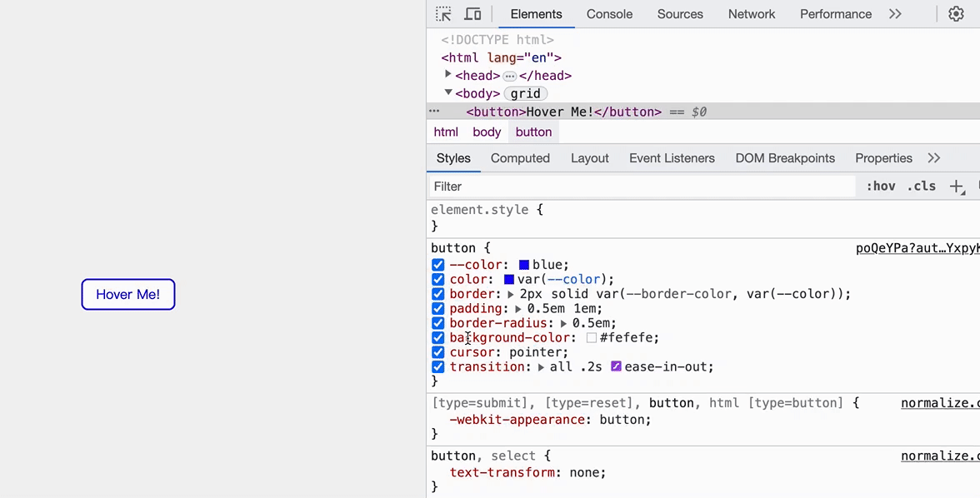This screenshot has width=980, height=498.
Task: Disable the border property checkbox
Action: click(438, 294)
